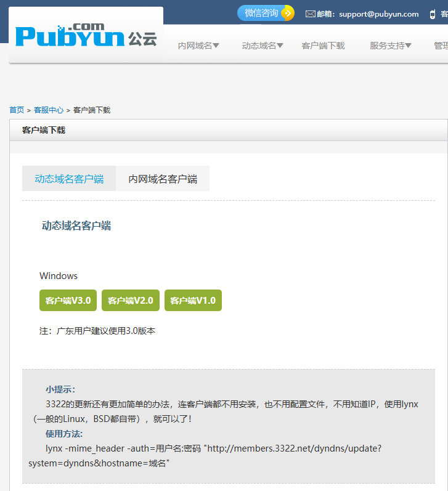The width and height of the screenshot is (448, 491).
Task: Click the Pubyun 公云 logo
Action: (x=86, y=35)
